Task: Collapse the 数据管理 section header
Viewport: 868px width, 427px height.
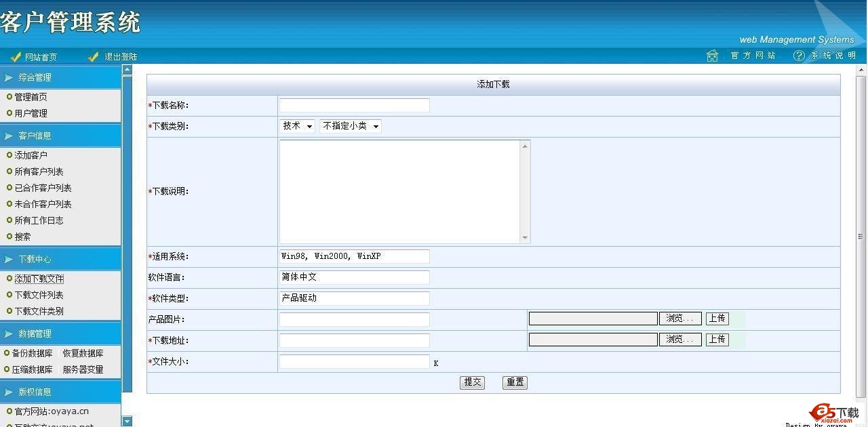Action: tap(60, 333)
